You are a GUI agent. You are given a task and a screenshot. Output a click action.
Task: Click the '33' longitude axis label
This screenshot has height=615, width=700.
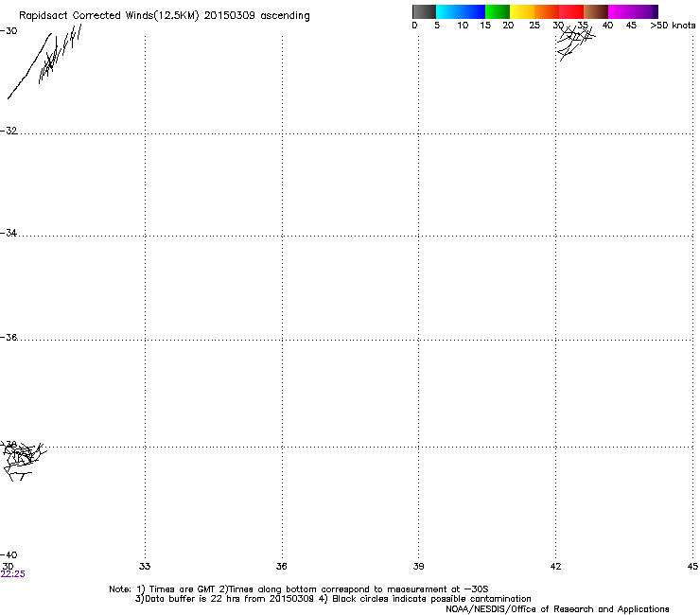145,567
